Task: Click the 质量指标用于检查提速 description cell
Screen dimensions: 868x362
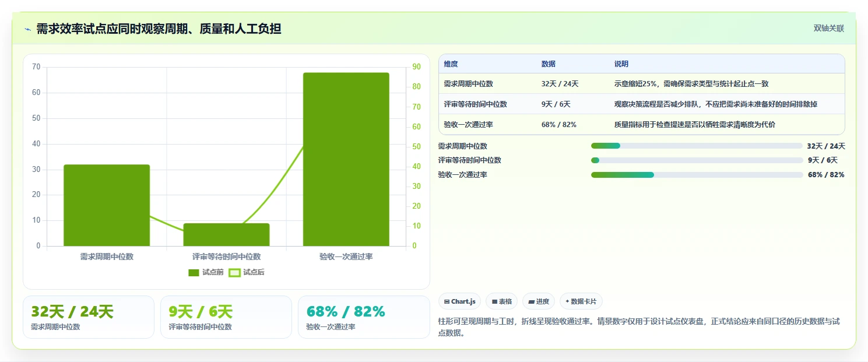Action: point(694,125)
